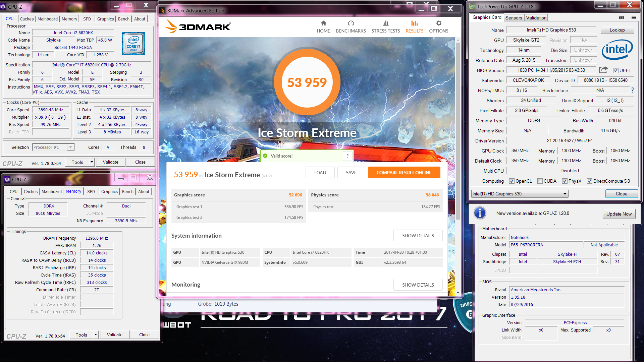Click the Lookup button in GPU-Z
Image resolution: width=644 pixels, height=362 pixels.
click(617, 30)
